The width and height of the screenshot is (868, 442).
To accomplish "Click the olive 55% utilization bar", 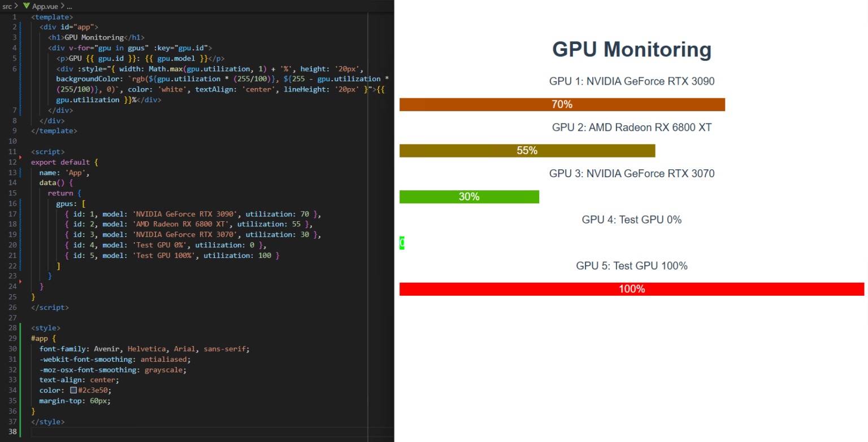I will [527, 151].
